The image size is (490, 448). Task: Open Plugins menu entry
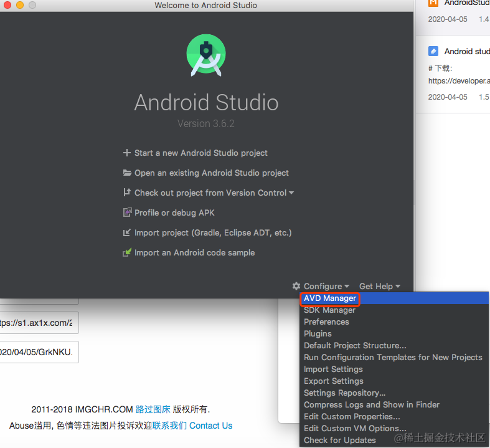(x=393, y=334)
